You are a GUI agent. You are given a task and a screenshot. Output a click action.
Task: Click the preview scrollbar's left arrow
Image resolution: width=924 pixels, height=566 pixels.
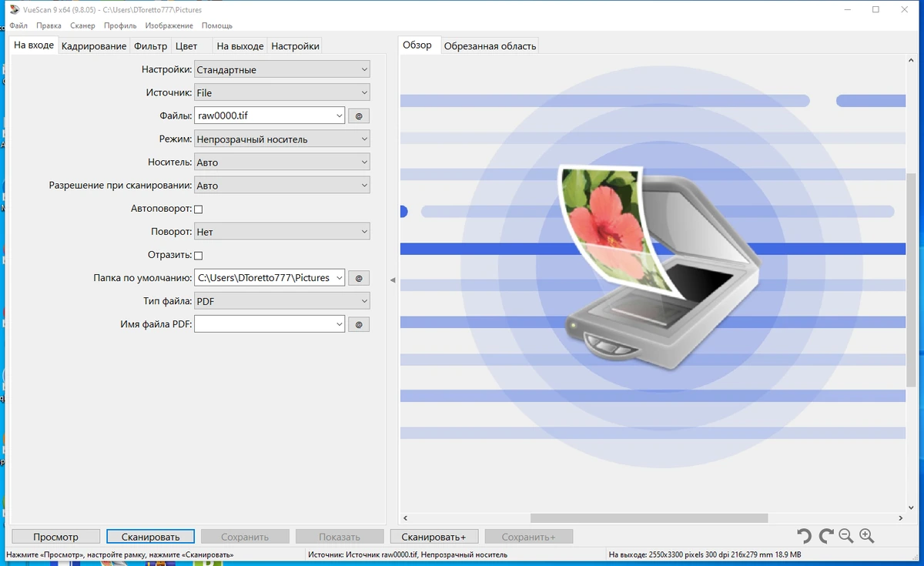tap(406, 518)
